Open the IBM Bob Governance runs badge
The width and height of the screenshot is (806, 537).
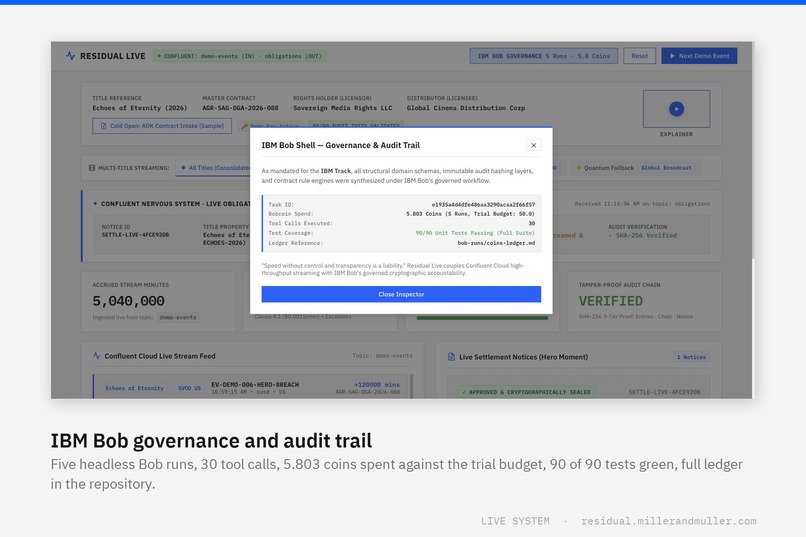pyautogui.click(x=543, y=56)
